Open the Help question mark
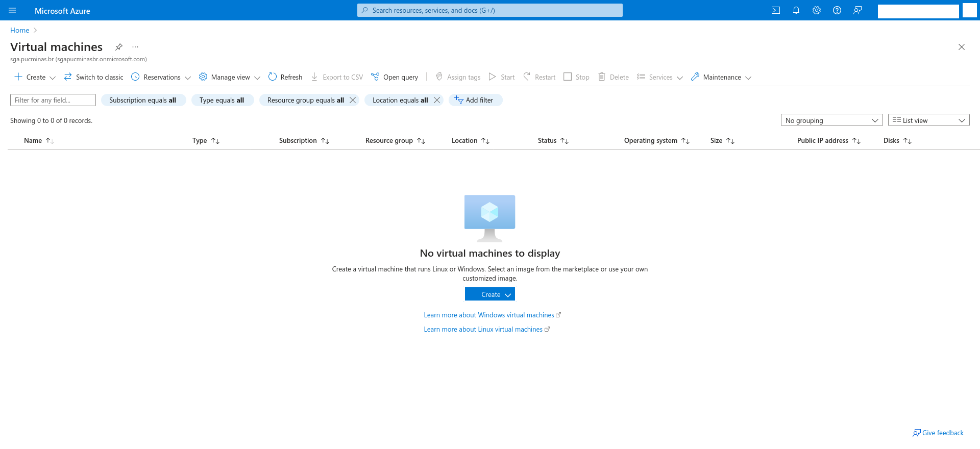Viewport: 980px width, 449px height. [x=837, y=10]
